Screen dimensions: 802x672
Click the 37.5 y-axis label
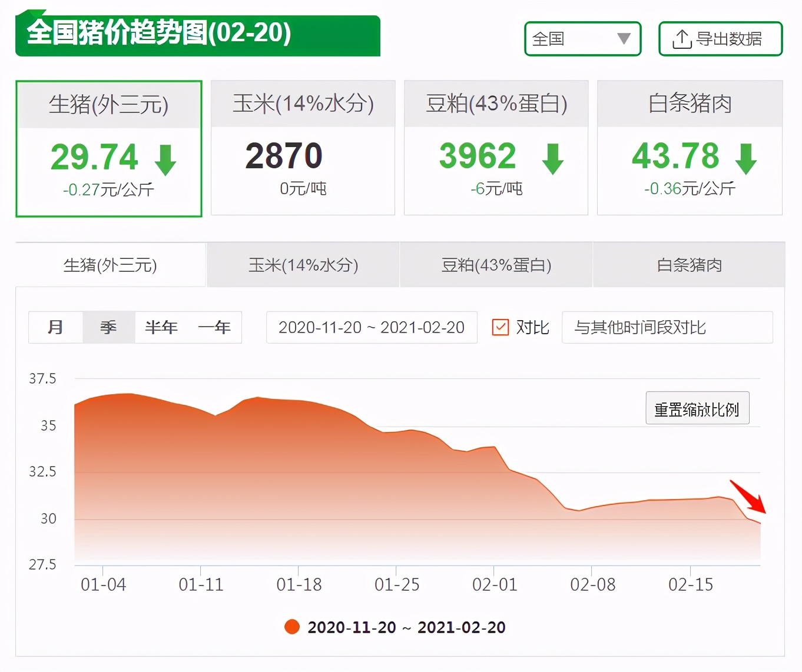(x=42, y=378)
